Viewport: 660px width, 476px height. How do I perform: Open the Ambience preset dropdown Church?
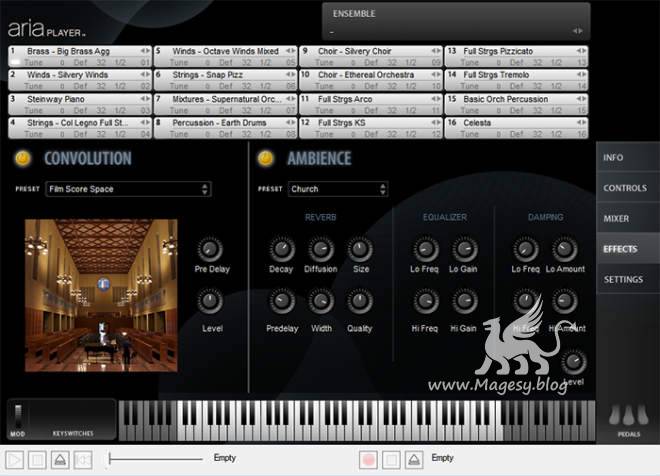point(338,189)
